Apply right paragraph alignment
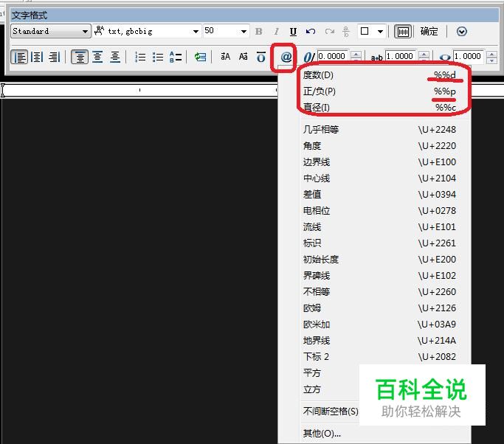This screenshot has height=444, width=504. coord(54,58)
